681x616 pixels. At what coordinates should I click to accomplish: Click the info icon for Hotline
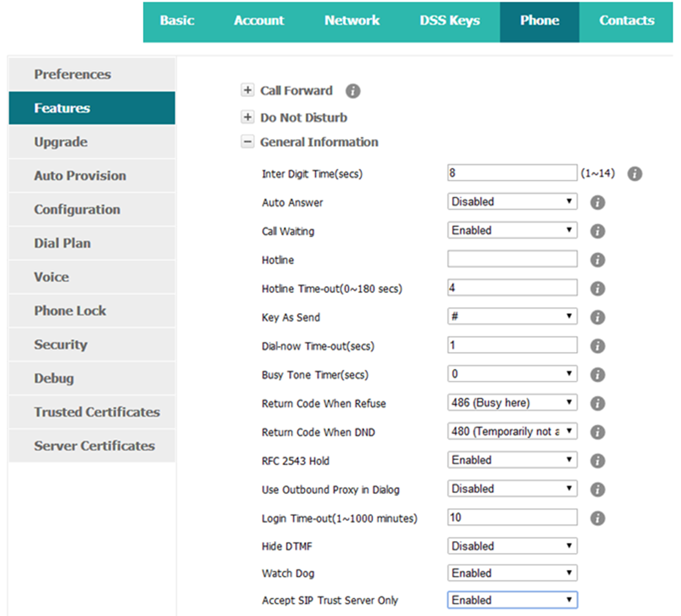(x=598, y=259)
